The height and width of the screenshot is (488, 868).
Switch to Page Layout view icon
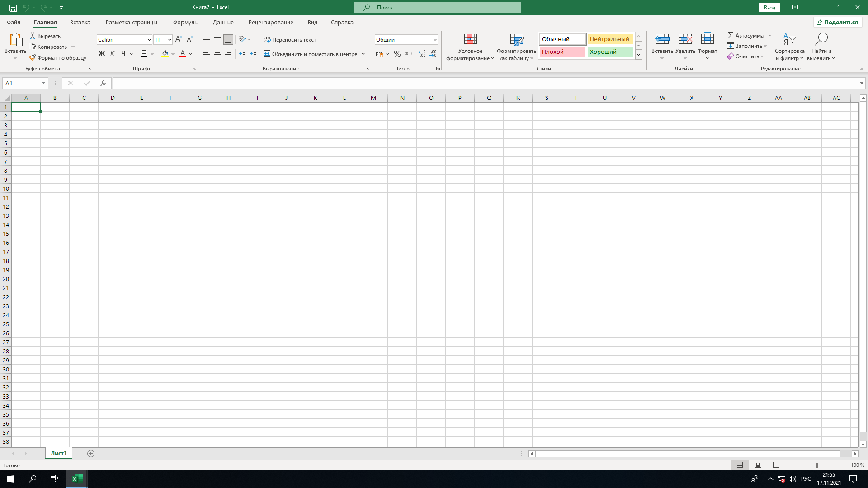point(758,465)
